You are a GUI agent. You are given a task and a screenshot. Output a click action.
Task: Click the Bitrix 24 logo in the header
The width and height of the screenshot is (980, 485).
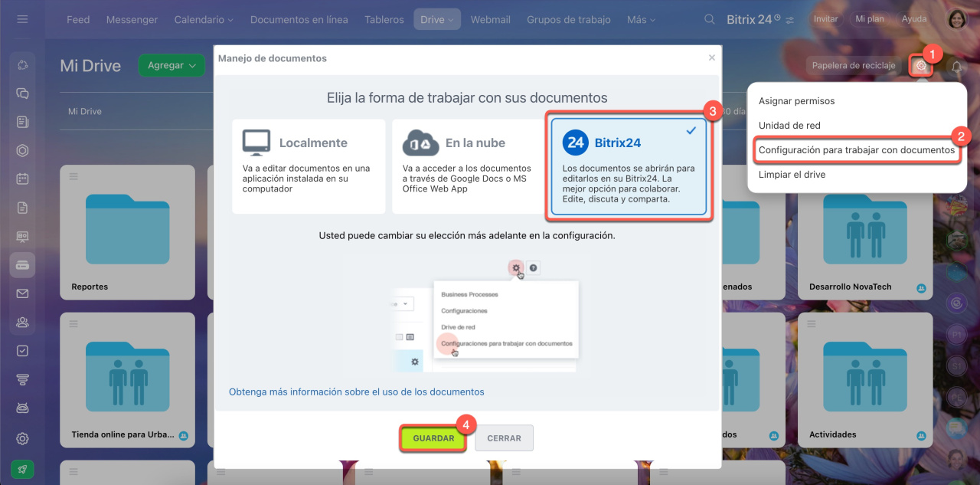tap(753, 19)
